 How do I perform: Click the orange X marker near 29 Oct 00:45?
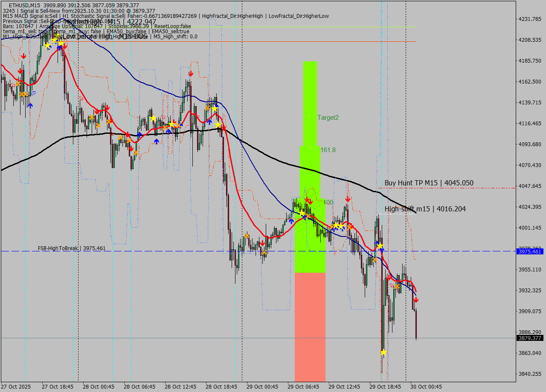(x=264, y=251)
